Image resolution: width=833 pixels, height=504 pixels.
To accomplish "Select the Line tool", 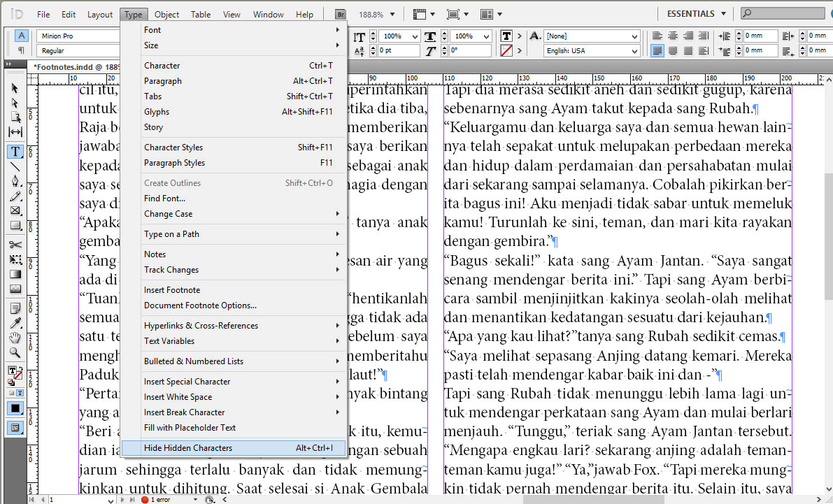I will tap(15, 166).
